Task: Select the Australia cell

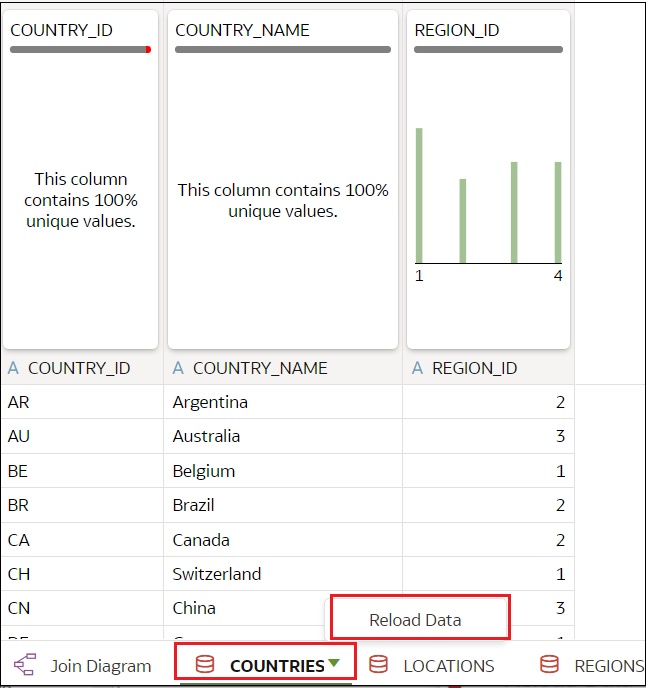Action: [283, 436]
